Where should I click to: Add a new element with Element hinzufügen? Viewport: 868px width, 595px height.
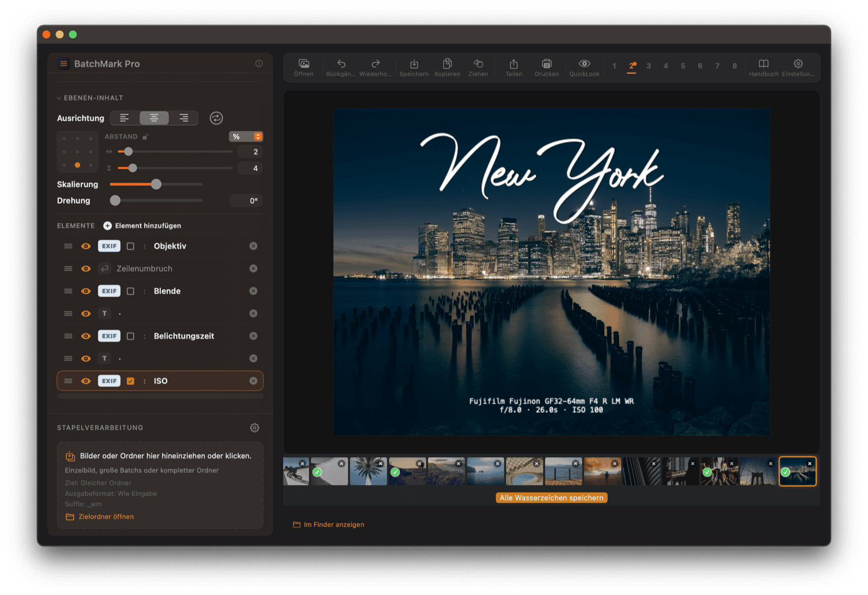tap(142, 225)
